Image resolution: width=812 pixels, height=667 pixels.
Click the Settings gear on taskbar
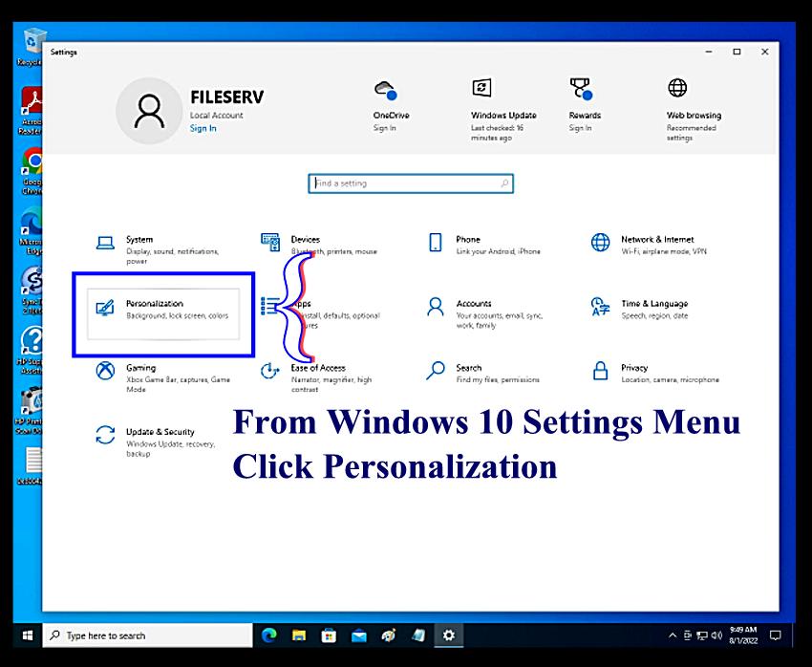click(x=449, y=635)
